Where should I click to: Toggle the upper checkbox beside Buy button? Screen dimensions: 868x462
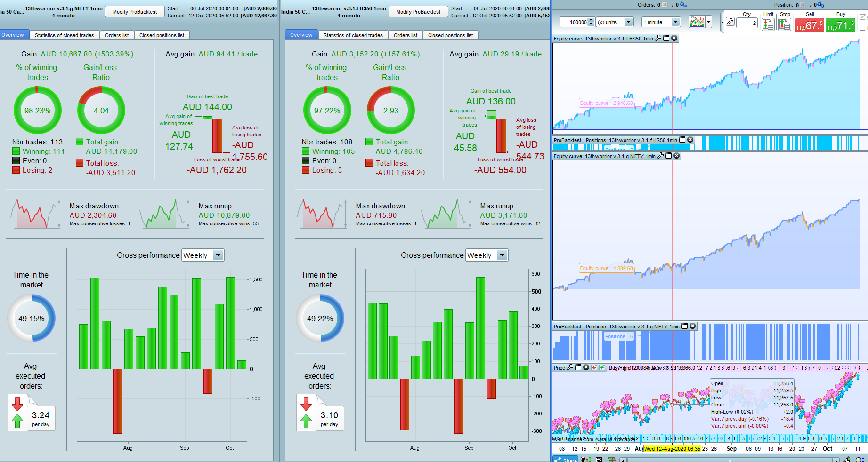pos(862,17)
